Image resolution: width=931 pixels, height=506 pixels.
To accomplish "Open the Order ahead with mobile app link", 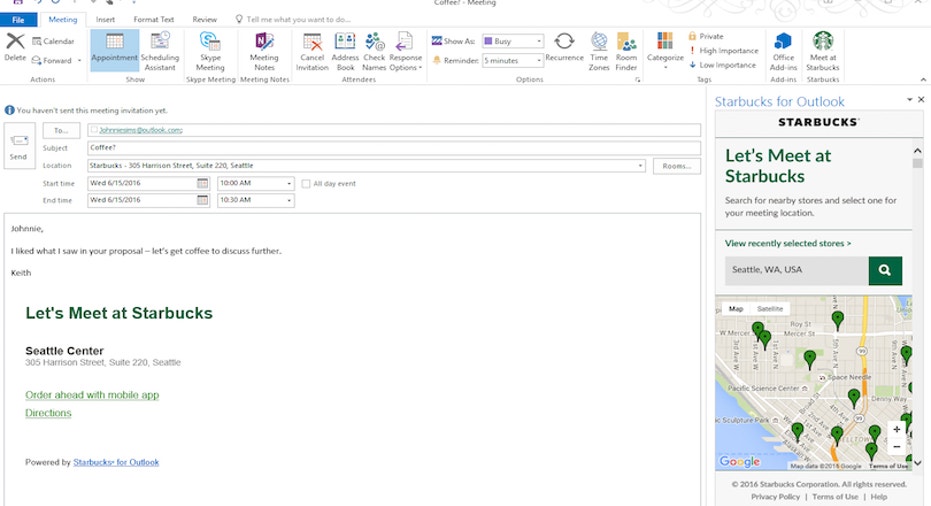I will (92, 395).
